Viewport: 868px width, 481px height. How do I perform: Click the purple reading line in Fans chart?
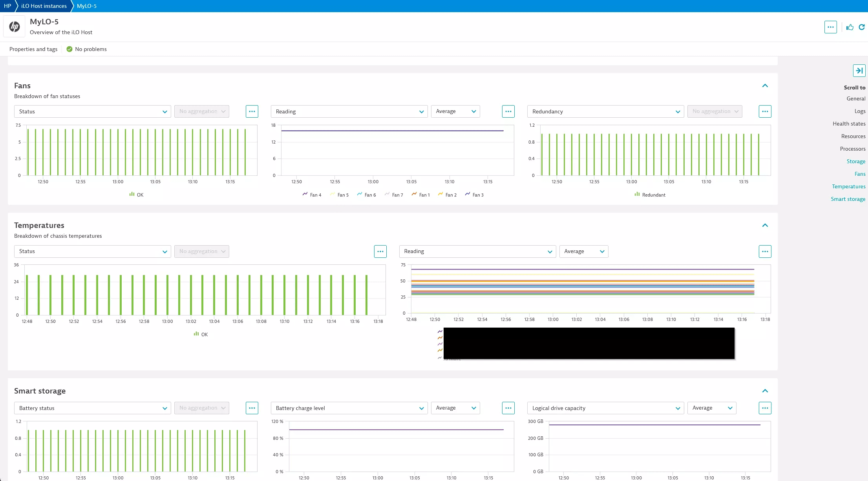tap(393, 131)
